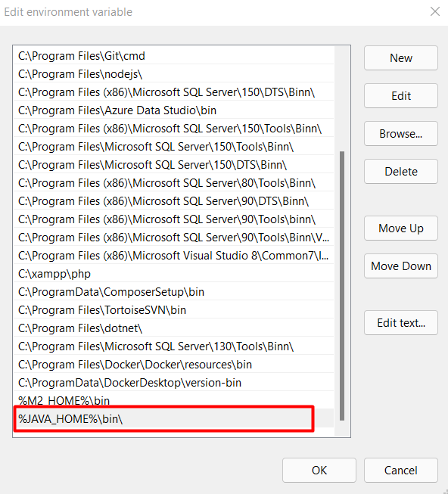
Task: Select the ComposerSetup\bin entry
Action: point(173,292)
